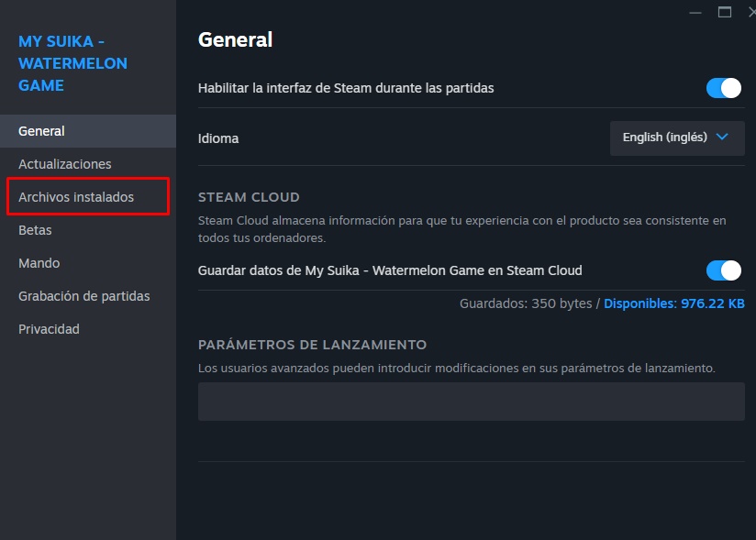
Task: Click the Disponibles: 976.22 KB link
Action: coord(674,303)
